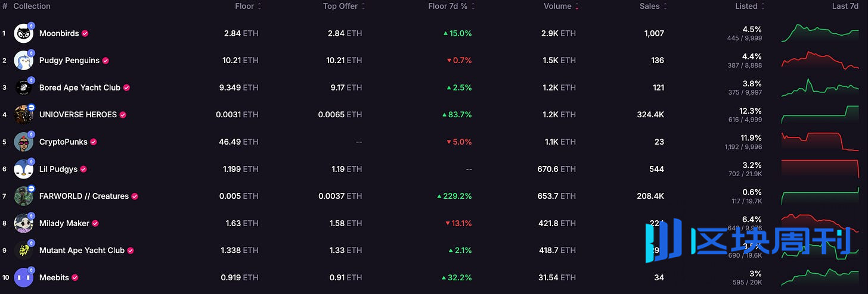
Task: Click the Bored Ape Yacht Club avatar
Action: [24, 88]
